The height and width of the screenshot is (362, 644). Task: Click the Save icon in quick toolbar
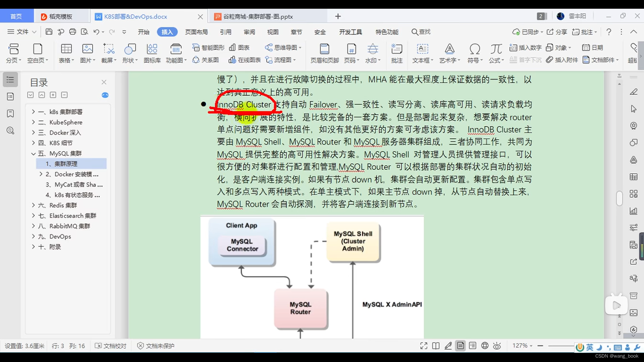click(49, 32)
